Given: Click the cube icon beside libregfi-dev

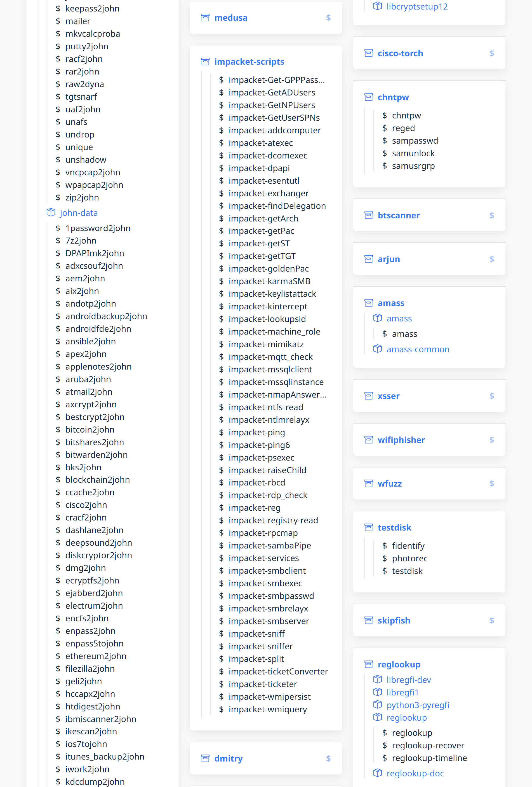Looking at the screenshot, I should [377, 679].
